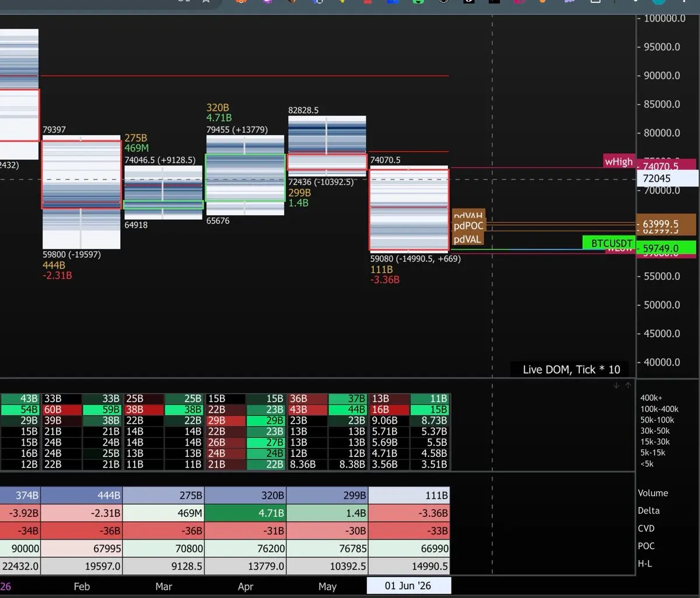Click 85000.0 on the price axis
Viewport: 700px width, 598px height.
pos(661,104)
